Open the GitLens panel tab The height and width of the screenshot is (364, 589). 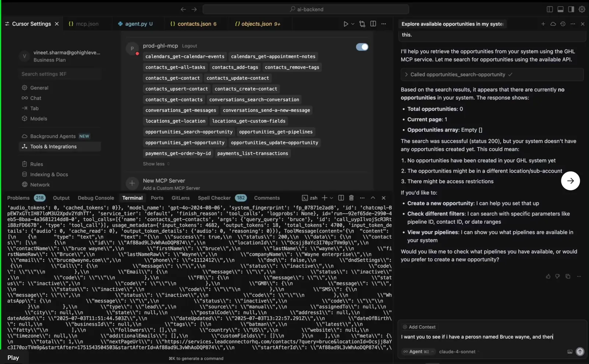[180, 198]
